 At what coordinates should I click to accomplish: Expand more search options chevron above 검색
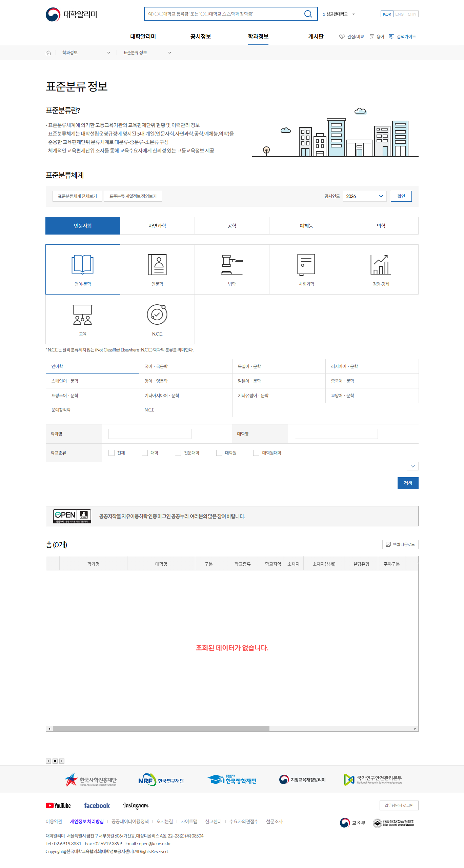click(412, 466)
